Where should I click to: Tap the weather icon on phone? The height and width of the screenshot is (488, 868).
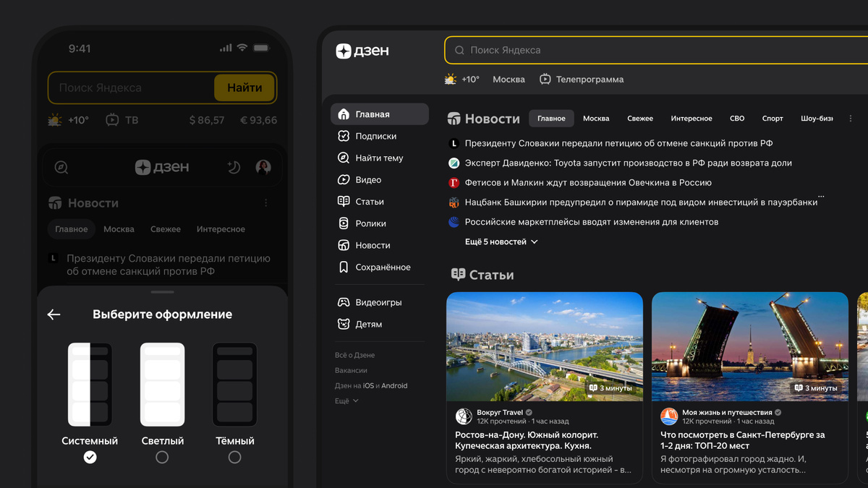pos(55,120)
